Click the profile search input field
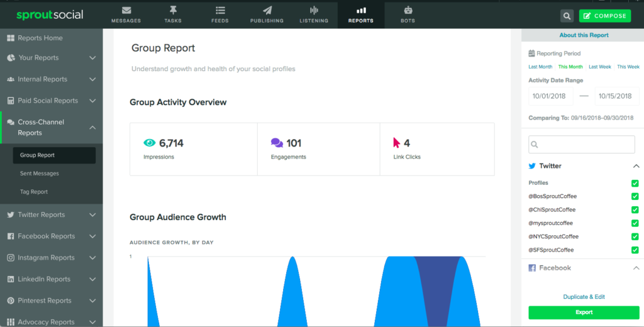 pos(582,145)
